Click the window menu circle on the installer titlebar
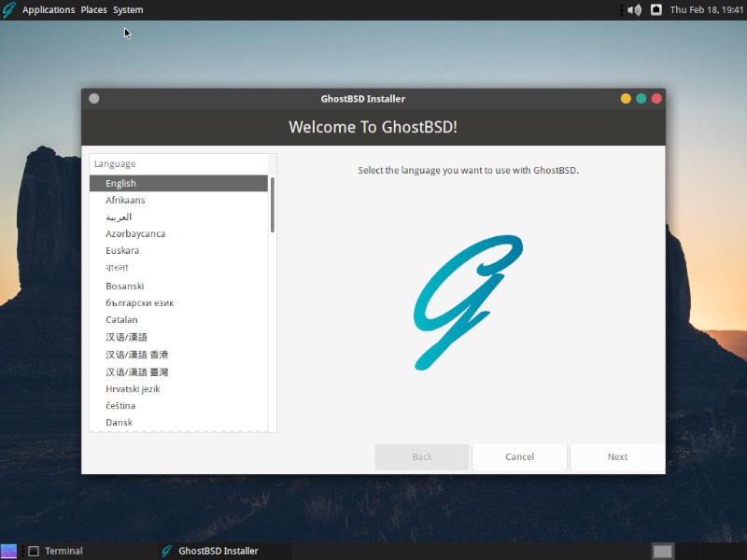The height and width of the screenshot is (560, 747). (x=92, y=98)
